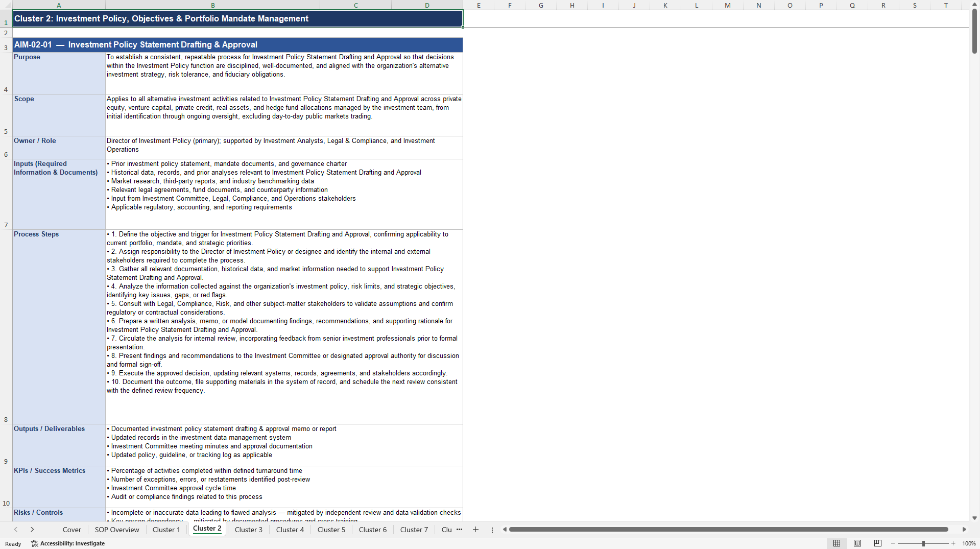The width and height of the screenshot is (980, 549).
Task: Switch to Cluster 1 sheet
Action: click(x=166, y=530)
